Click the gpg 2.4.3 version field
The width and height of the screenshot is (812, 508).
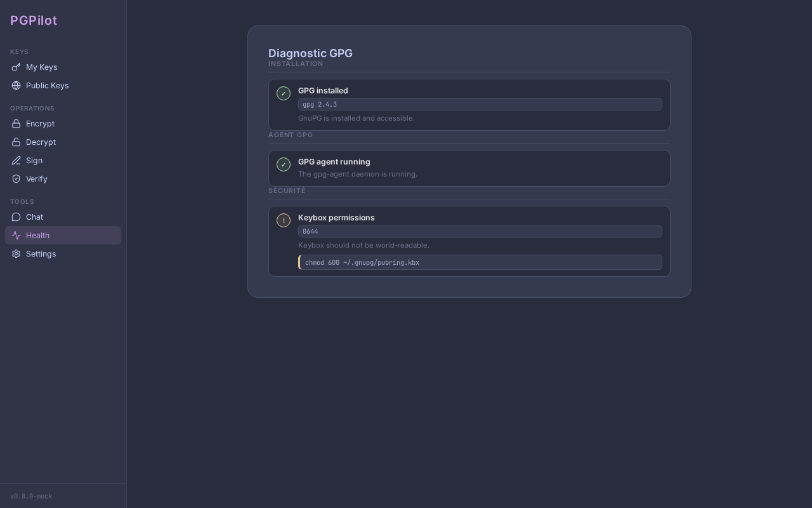point(480,104)
